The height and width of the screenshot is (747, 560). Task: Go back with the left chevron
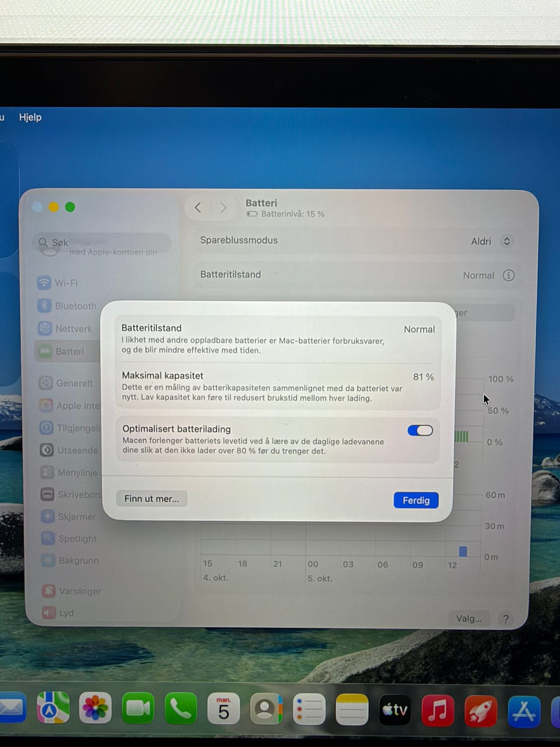(x=198, y=207)
